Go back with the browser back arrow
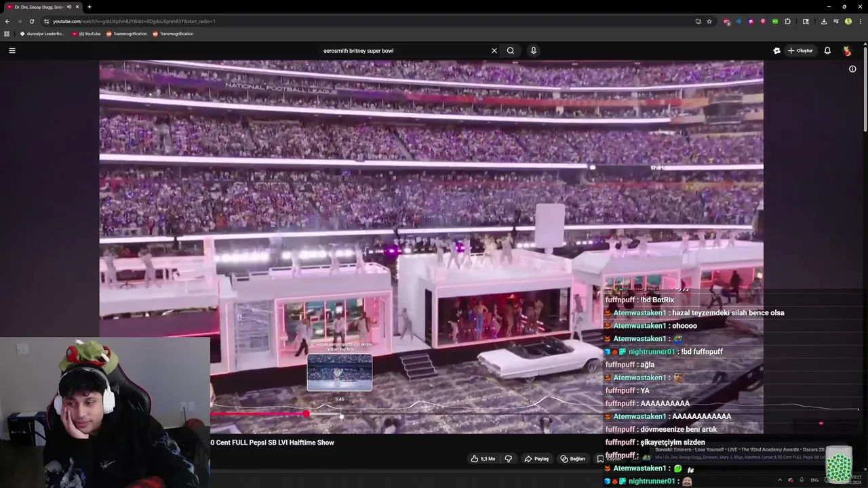The height and width of the screenshot is (488, 868). coord(7,21)
